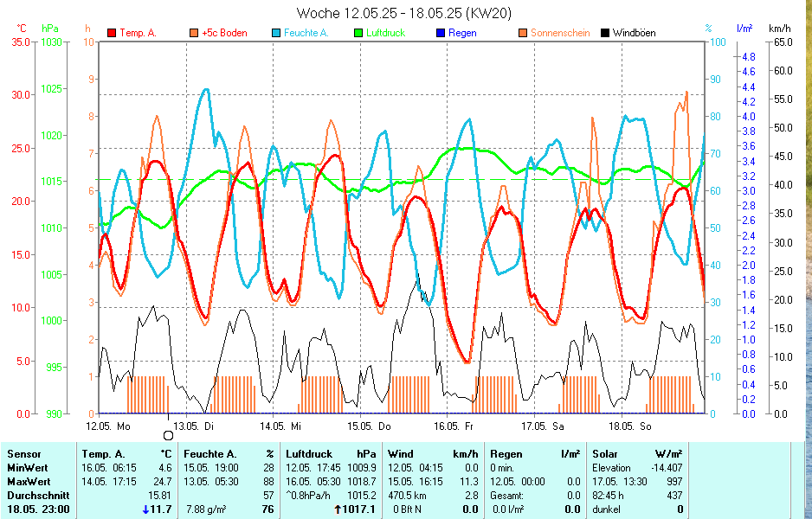Select the '13.05. Di' date axis label
This screenshot has height=519, width=812.
point(193,426)
